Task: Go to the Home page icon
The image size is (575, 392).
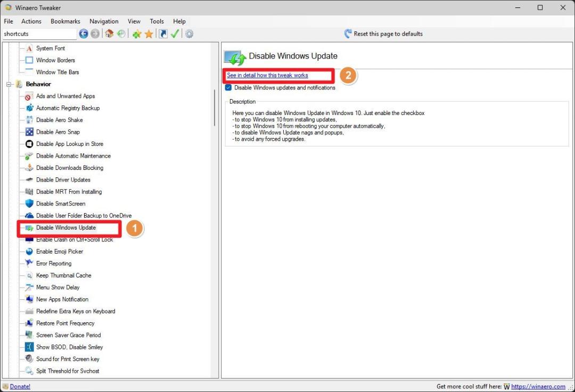Action: 109,34
